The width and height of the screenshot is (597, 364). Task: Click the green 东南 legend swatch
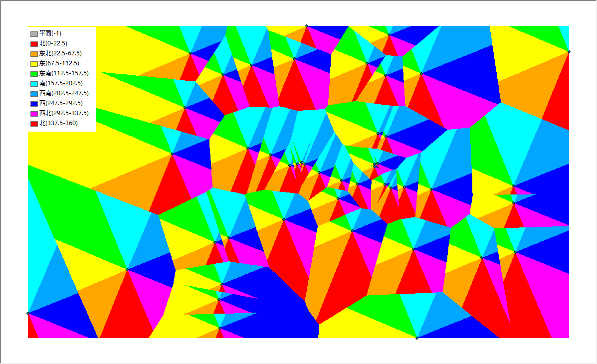pos(34,73)
